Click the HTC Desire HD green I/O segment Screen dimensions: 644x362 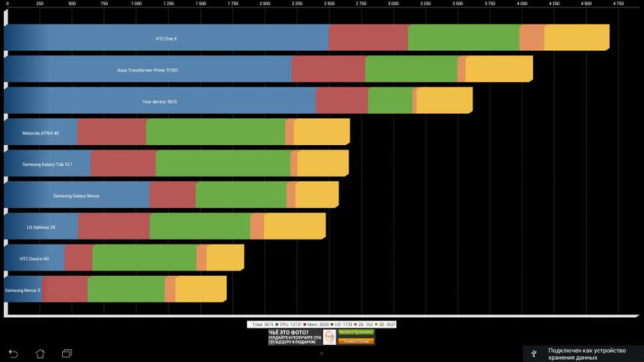click(144, 258)
